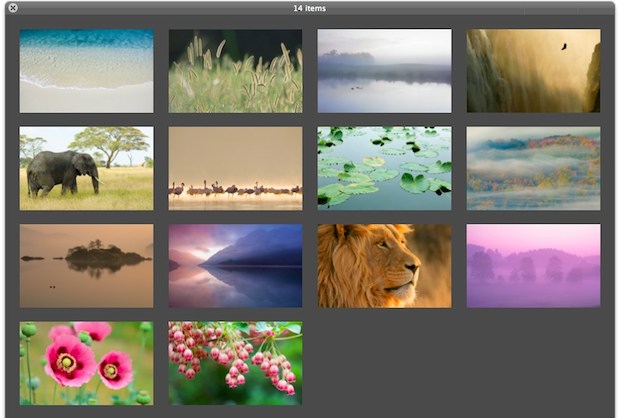Close the index sheet with X button
The image size is (620, 418).
(x=12, y=8)
